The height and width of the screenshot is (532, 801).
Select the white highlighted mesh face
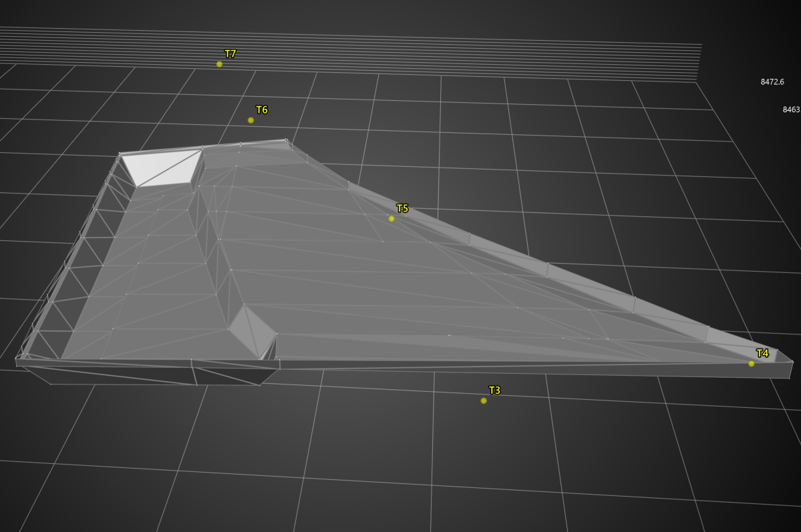(x=163, y=167)
